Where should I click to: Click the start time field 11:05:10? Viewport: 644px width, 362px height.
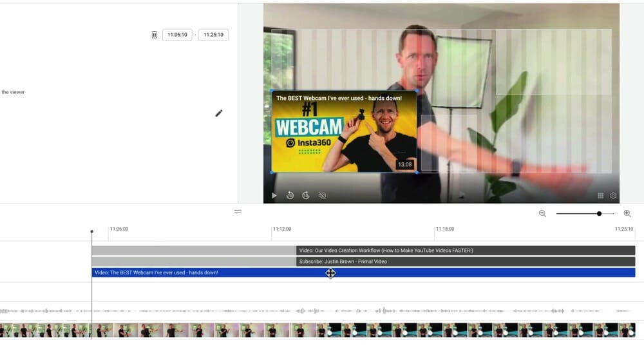(177, 35)
